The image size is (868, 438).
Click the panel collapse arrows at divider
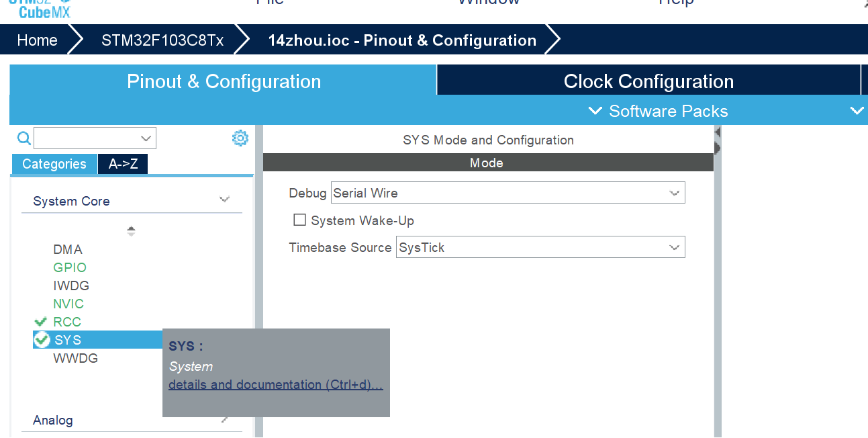(x=717, y=140)
